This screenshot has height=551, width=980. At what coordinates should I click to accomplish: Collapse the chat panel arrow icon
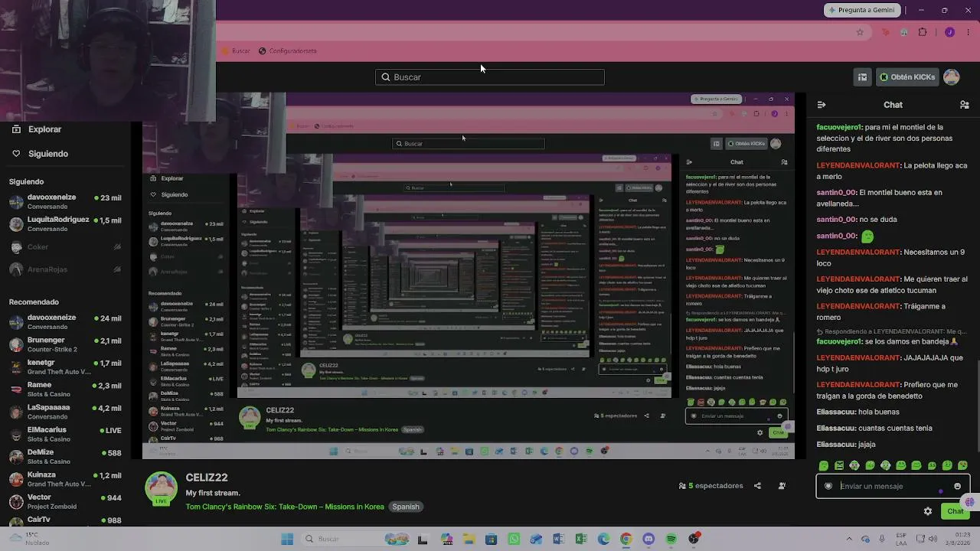(x=822, y=105)
